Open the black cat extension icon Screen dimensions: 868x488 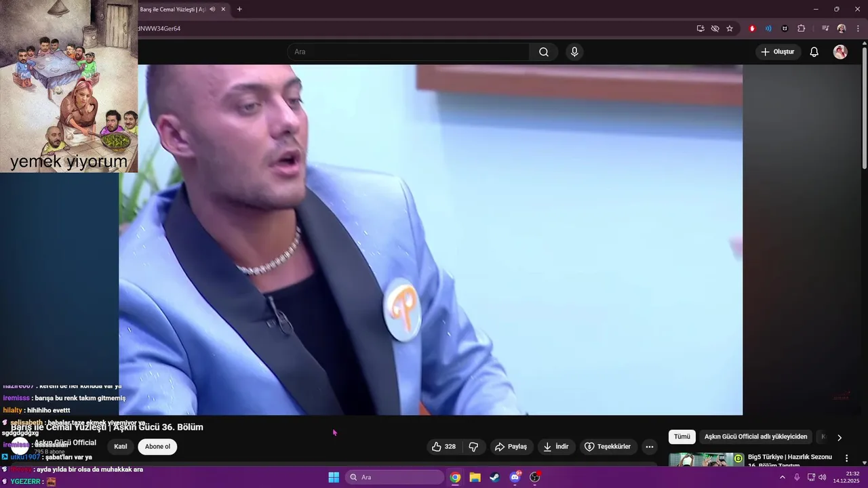785,28
